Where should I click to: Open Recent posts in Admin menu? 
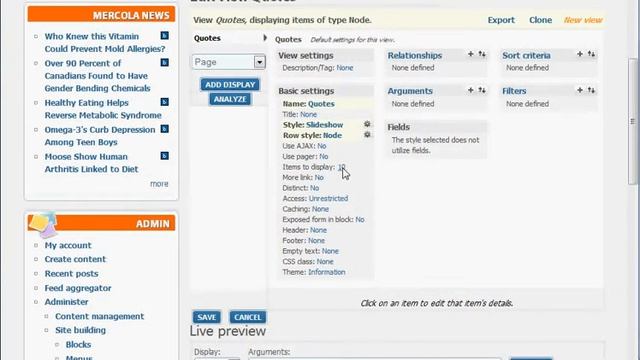click(71, 273)
